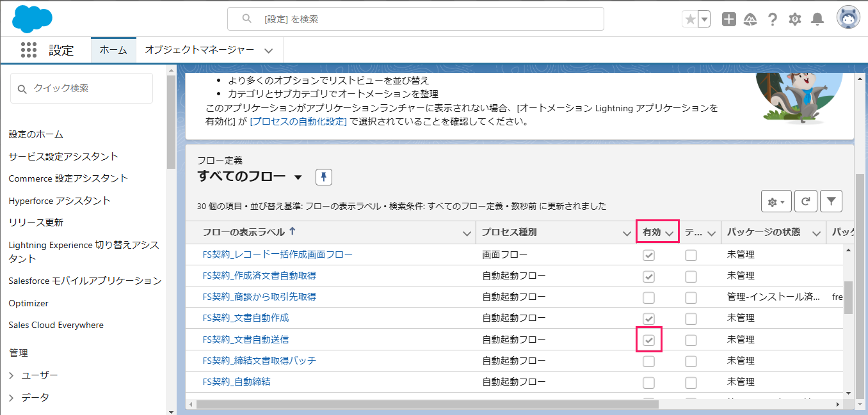The height and width of the screenshot is (415, 868).
Task: Open パッケージの状態 column menu chevron
Action: (x=816, y=233)
